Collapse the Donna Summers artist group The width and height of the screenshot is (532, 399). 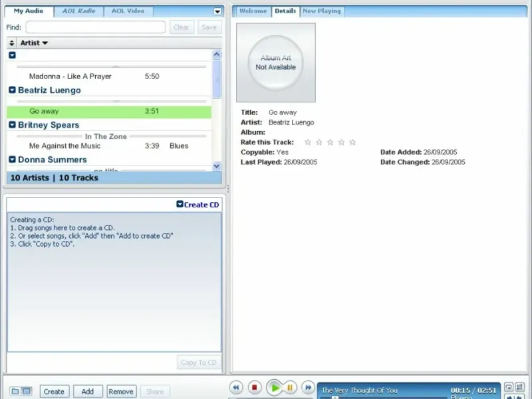(x=12, y=159)
